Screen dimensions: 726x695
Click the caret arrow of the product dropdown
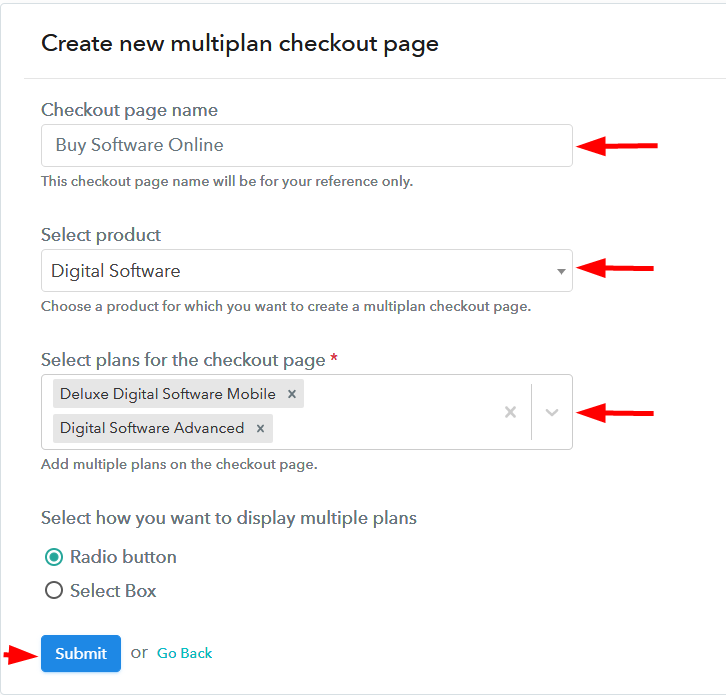coord(561,271)
